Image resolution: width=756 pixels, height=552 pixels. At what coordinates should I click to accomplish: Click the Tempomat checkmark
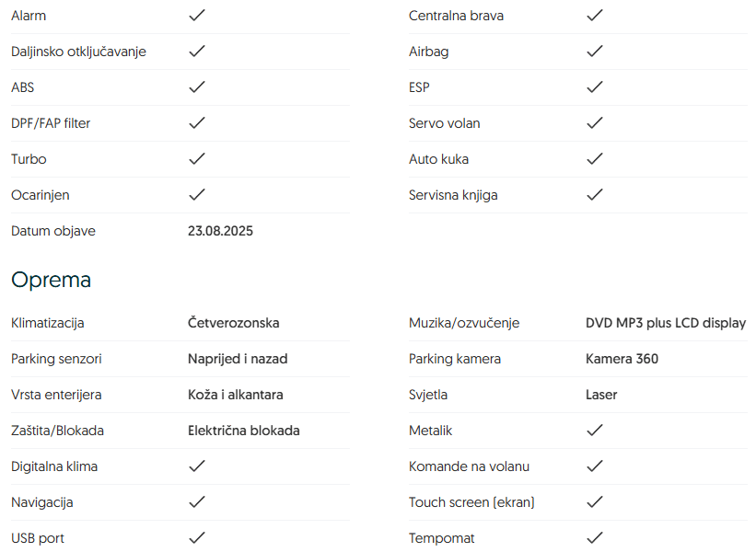(595, 538)
